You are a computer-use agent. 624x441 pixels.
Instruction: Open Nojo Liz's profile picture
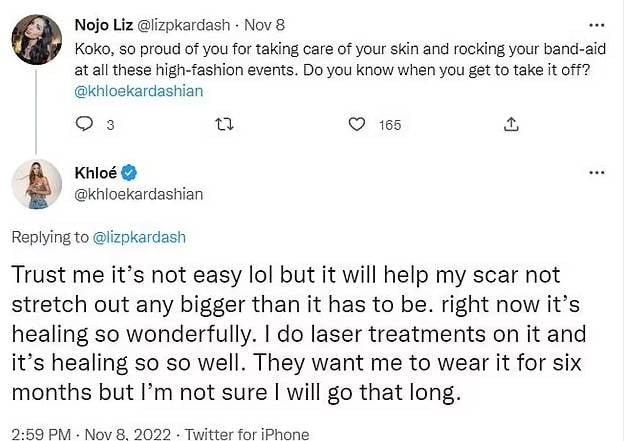[37, 40]
